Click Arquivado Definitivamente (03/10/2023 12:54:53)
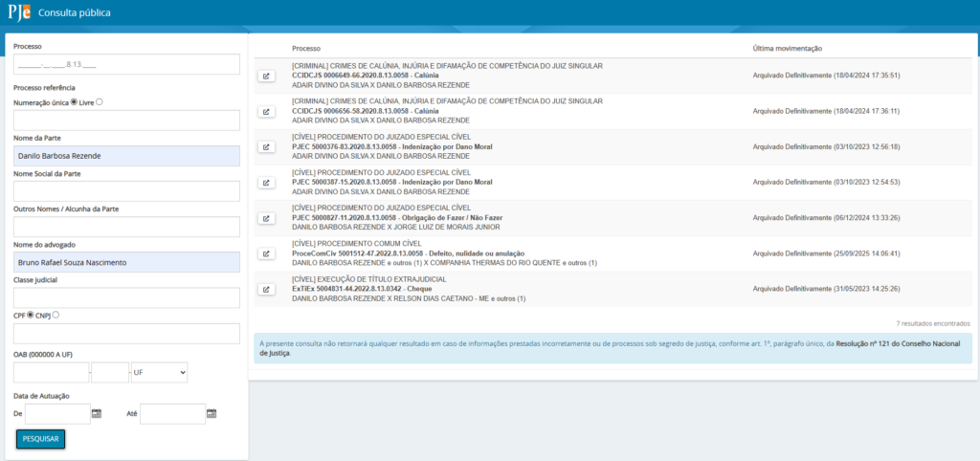980x461 pixels. point(826,183)
